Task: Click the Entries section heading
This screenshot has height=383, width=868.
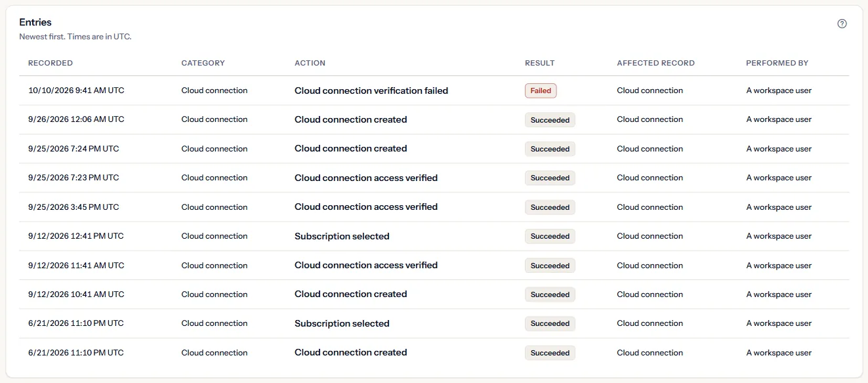Action: coord(35,22)
